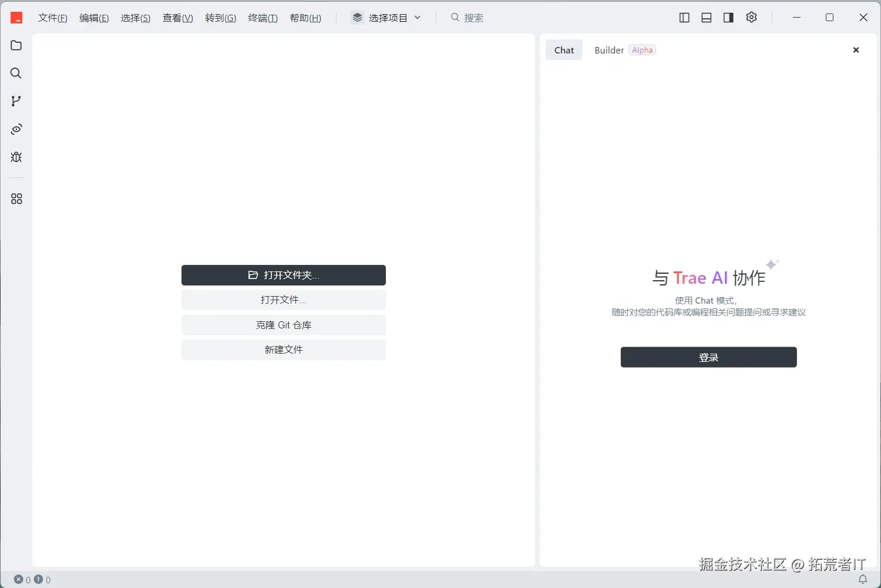Open the Run and Debug bug icon
Image resolution: width=881 pixels, height=588 pixels.
click(x=16, y=157)
